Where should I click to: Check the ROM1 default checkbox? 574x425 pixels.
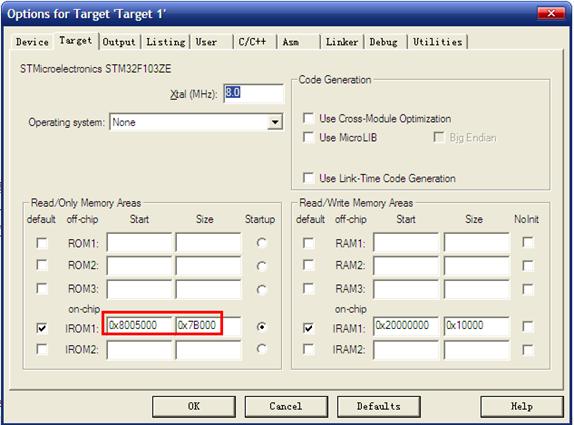(x=42, y=243)
